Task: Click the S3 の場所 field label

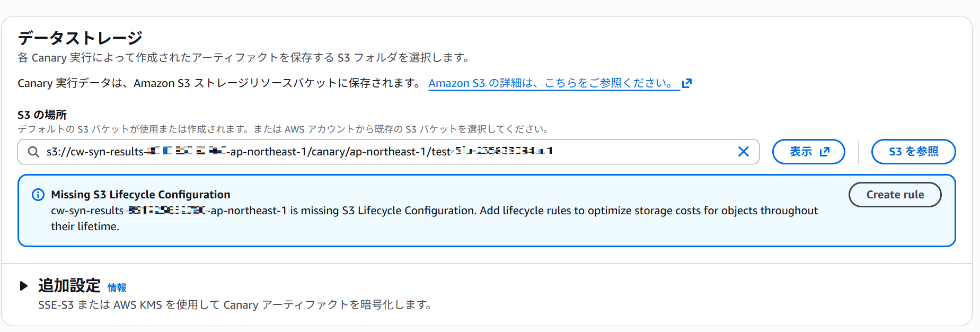Action: click(x=42, y=115)
